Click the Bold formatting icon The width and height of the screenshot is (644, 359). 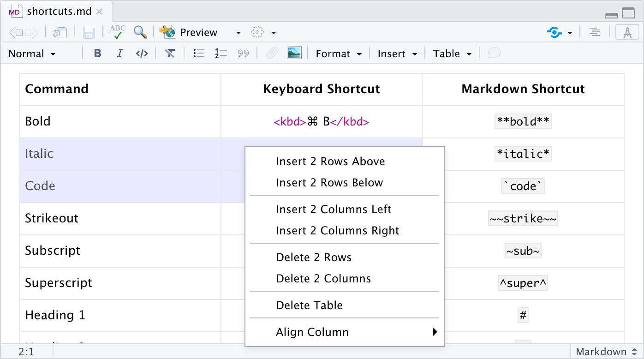point(97,54)
